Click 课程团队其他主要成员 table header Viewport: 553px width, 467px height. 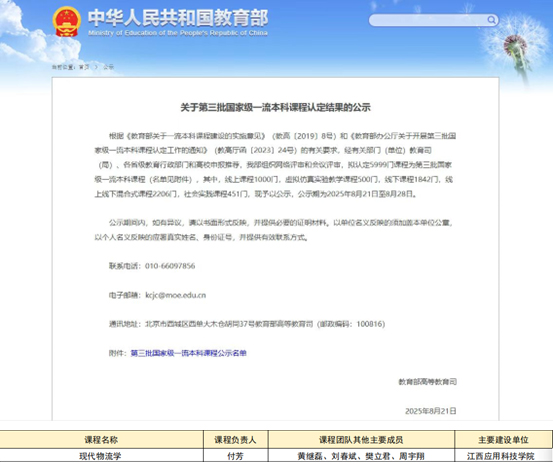[x=361, y=440]
